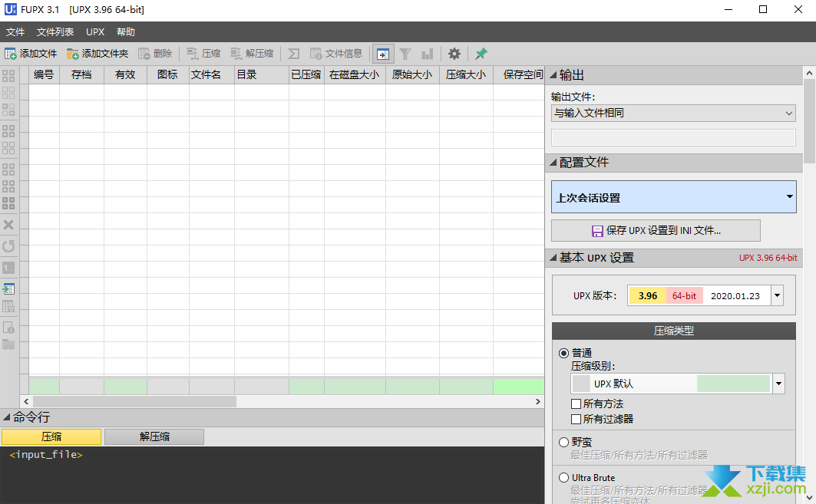Click the 添加文件 (add file) toolbar icon
The image size is (816, 504).
11,54
